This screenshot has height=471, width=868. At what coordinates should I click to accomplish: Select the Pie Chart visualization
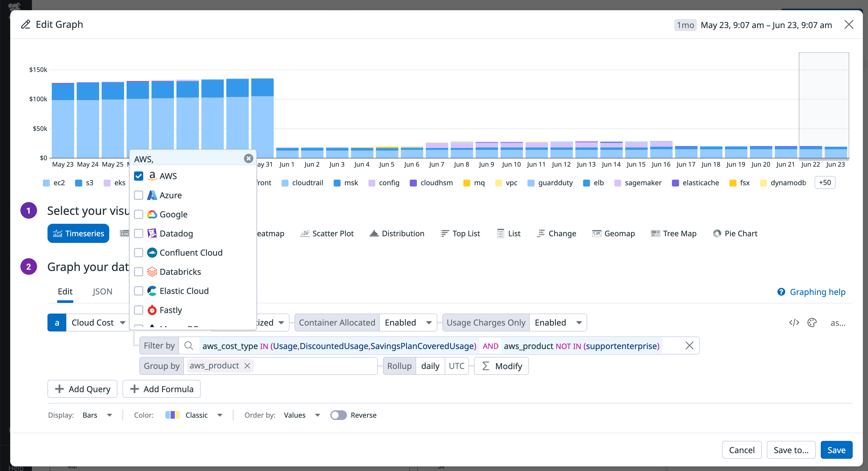pyautogui.click(x=735, y=233)
